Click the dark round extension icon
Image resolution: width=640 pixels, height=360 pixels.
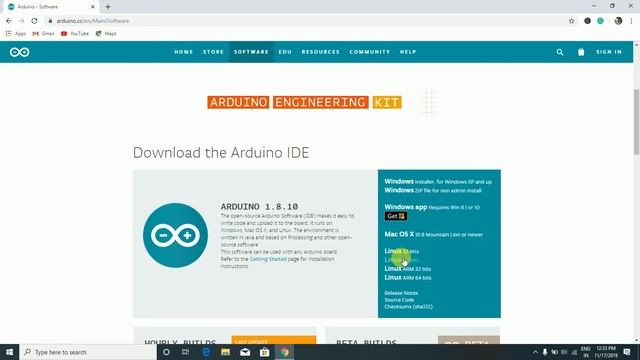tap(587, 21)
